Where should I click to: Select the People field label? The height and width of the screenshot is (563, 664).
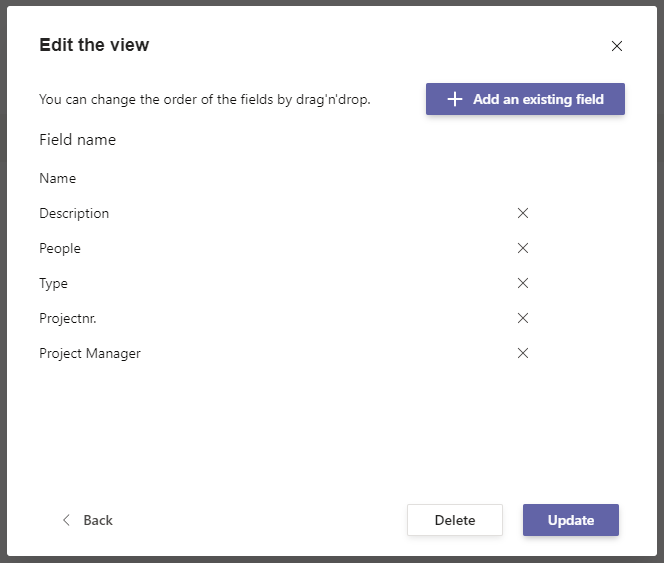tap(60, 248)
